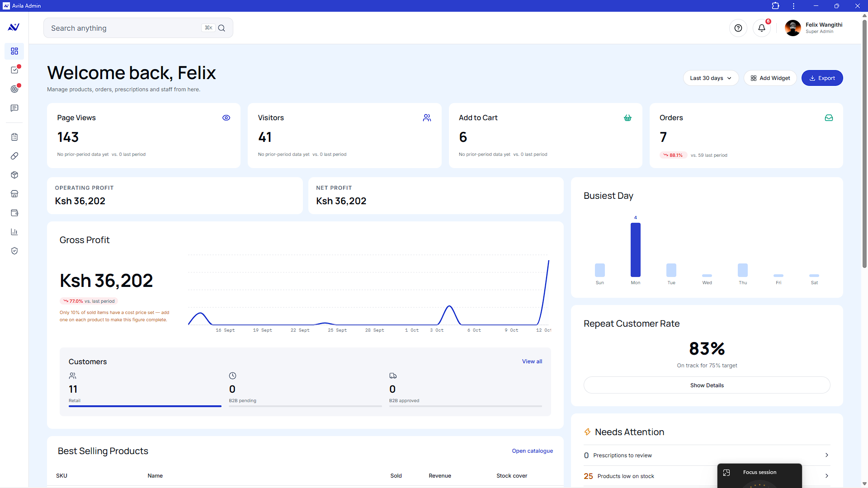Open the bar chart reports sidebar icon
Viewport: 868px width, 488px height.
tap(14, 232)
